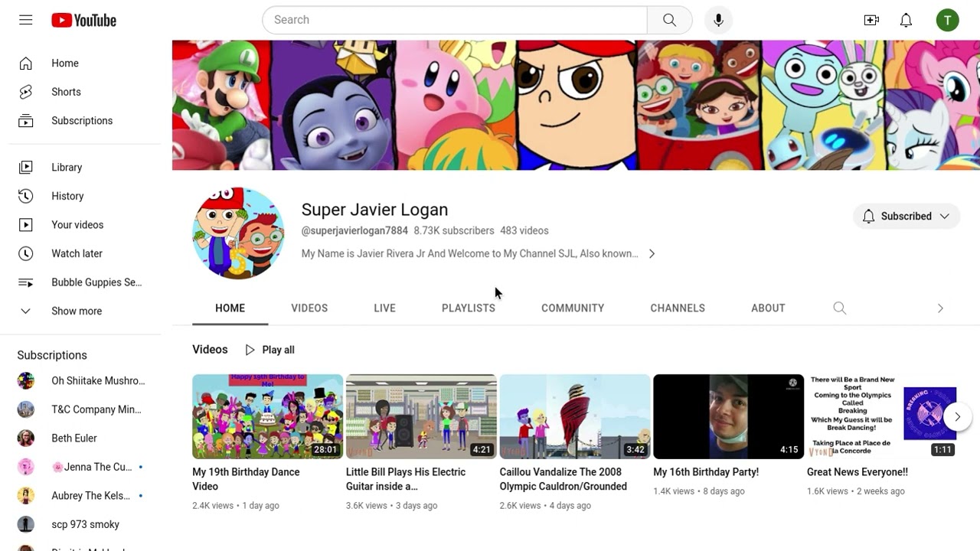Open Super Javier Logan channel avatar
Screen dimensions: 980x551
(238, 233)
